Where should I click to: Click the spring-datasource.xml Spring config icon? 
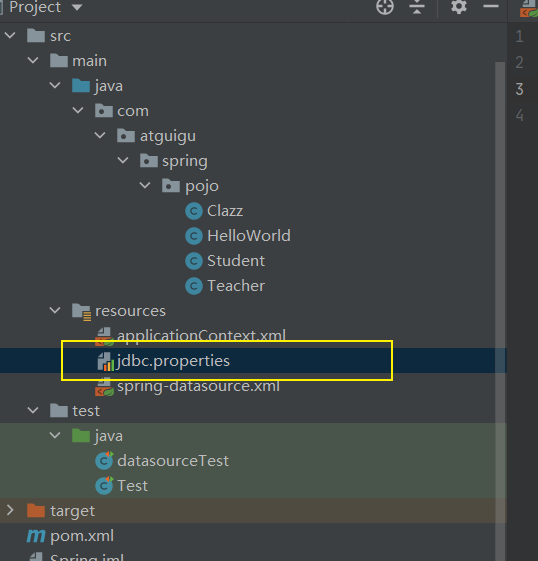click(x=104, y=387)
